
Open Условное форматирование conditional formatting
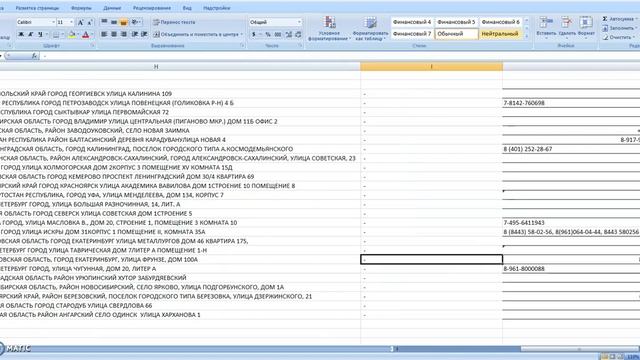(329, 28)
